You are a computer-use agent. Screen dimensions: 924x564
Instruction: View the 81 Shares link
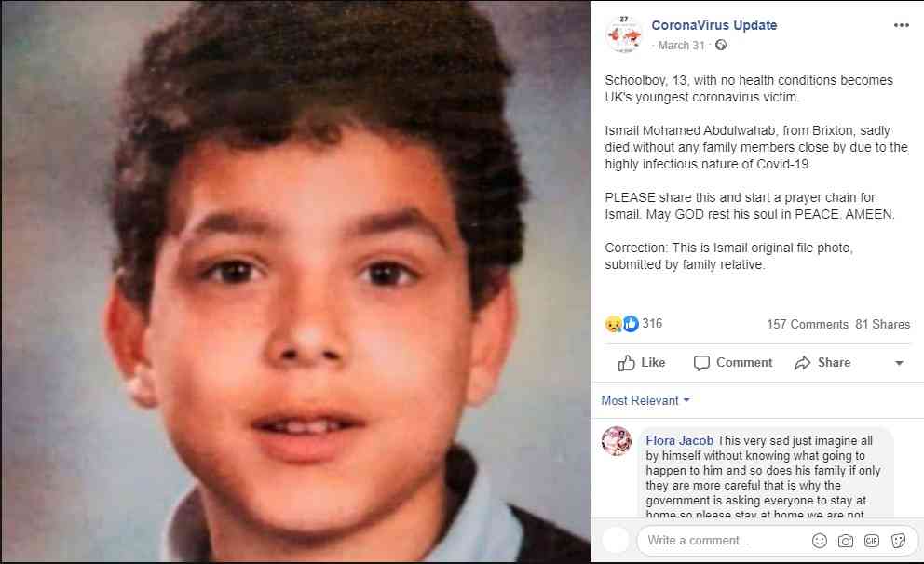883,325
